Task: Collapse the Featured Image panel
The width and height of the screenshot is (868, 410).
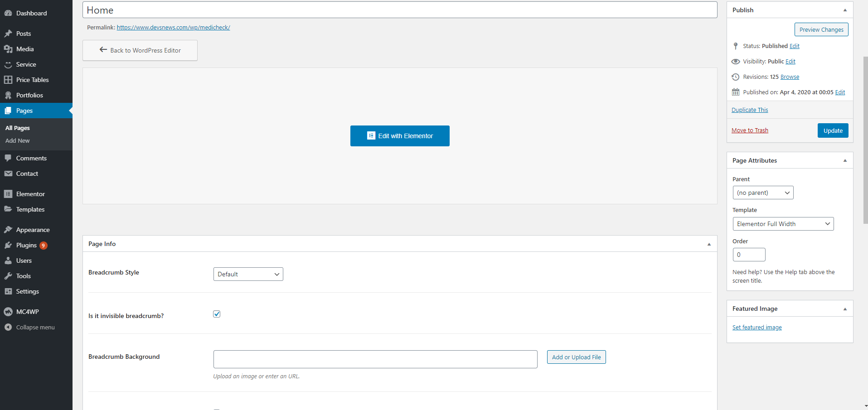Action: tap(845, 309)
